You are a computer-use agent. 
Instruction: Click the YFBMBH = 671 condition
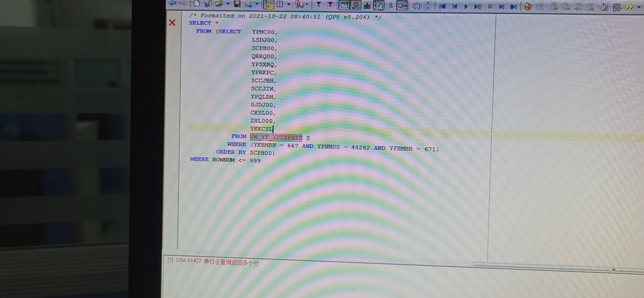click(x=412, y=148)
